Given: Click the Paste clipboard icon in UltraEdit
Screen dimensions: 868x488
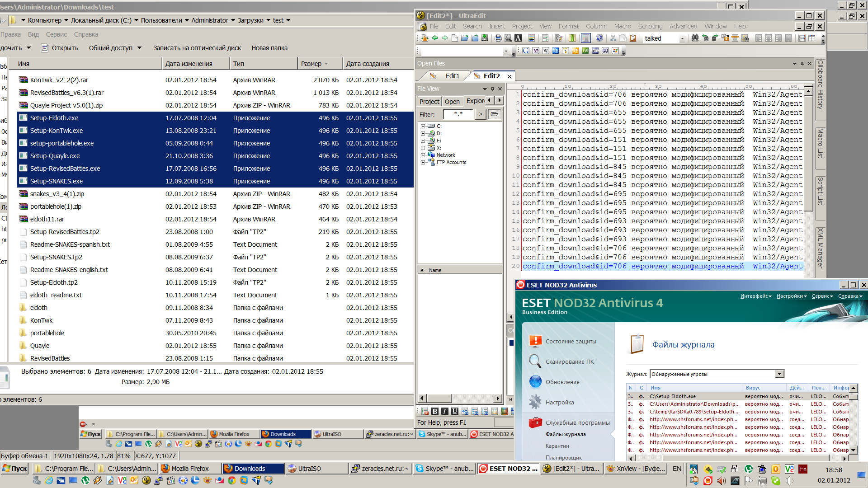Looking at the screenshot, I should coord(633,38).
